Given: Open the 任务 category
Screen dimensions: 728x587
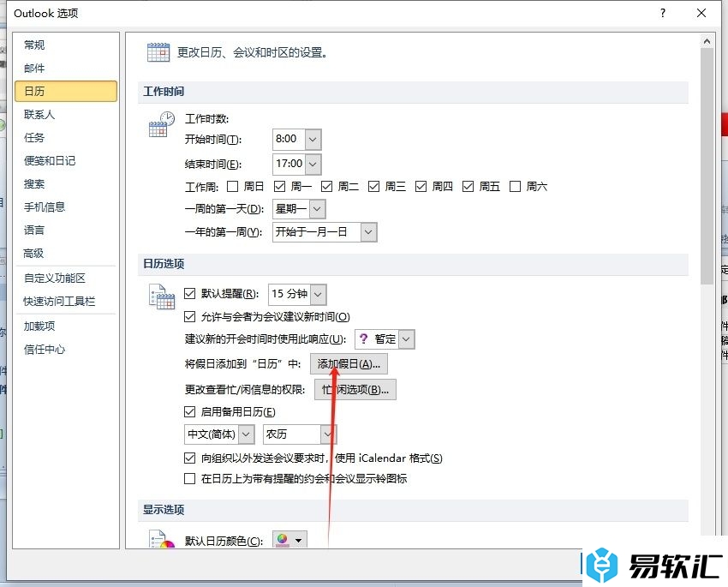Looking at the screenshot, I should tap(66, 137).
